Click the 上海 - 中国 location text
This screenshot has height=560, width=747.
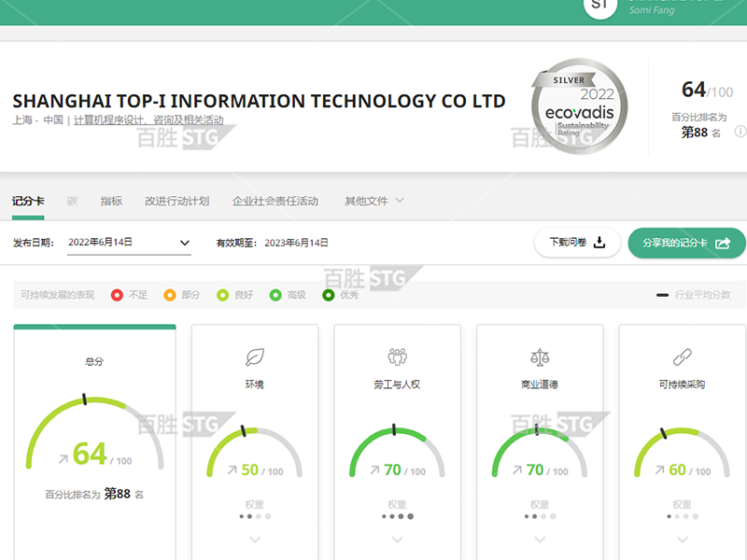click(x=37, y=120)
